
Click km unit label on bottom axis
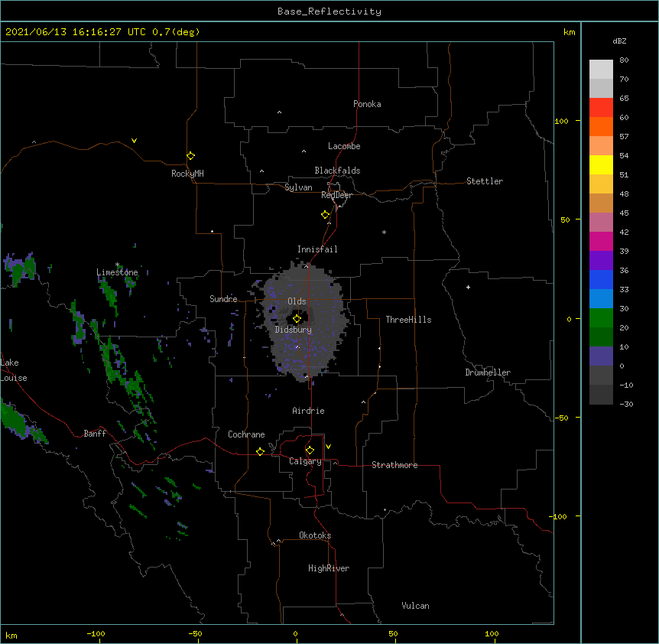point(11,635)
